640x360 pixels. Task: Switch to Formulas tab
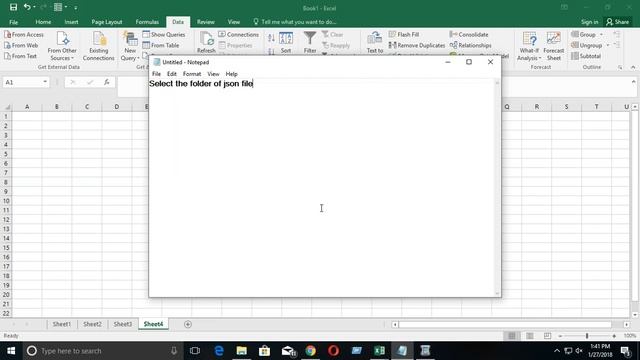click(147, 22)
